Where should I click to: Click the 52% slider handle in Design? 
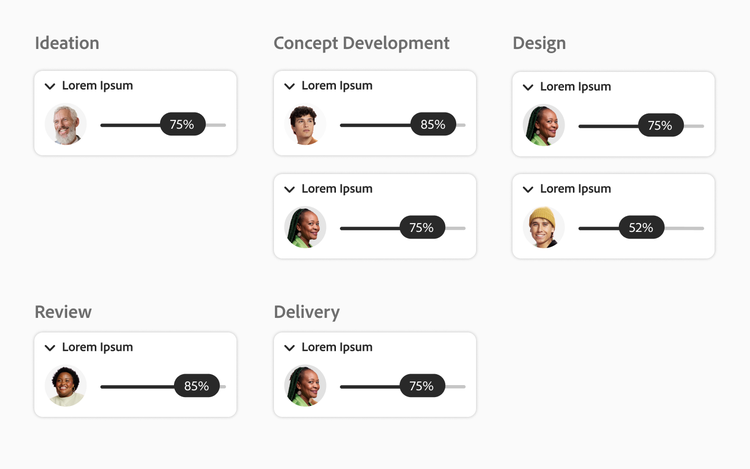(641, 228)
